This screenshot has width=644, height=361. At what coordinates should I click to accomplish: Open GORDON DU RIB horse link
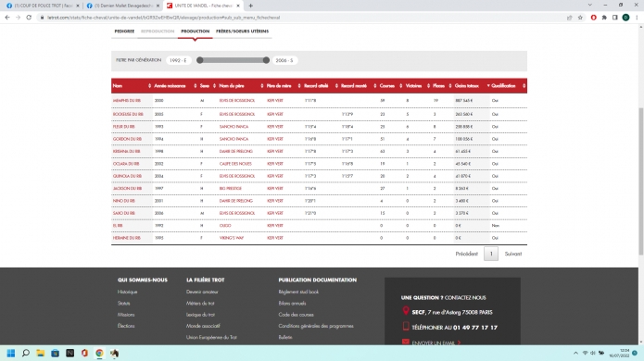click(x=127, y=139)
